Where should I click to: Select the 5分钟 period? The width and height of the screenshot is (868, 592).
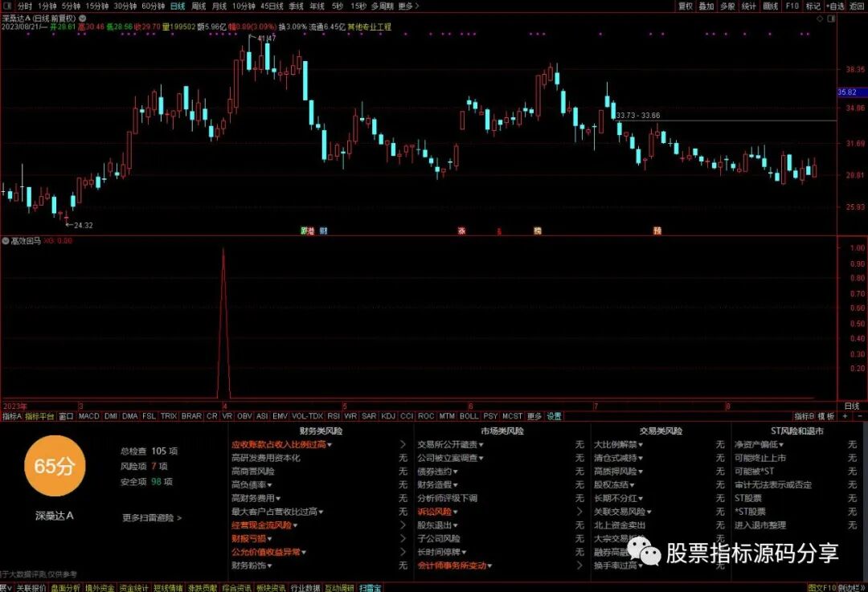pos(71,6)
